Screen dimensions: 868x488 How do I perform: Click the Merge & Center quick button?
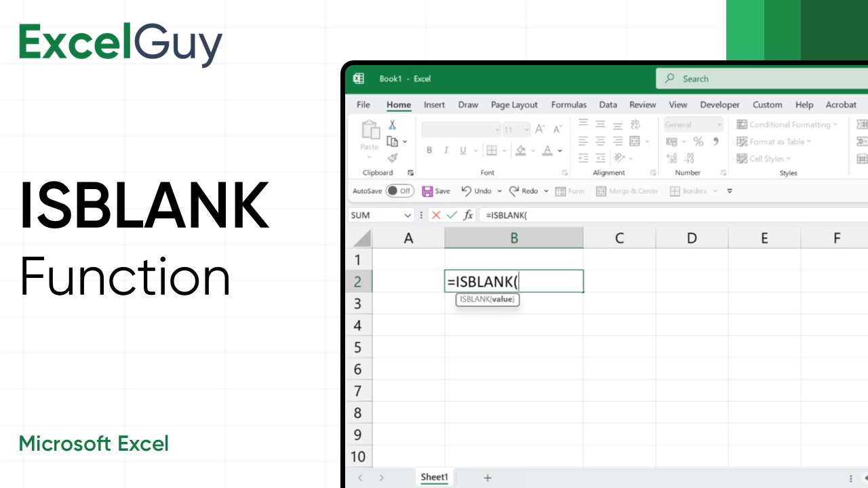627,191
